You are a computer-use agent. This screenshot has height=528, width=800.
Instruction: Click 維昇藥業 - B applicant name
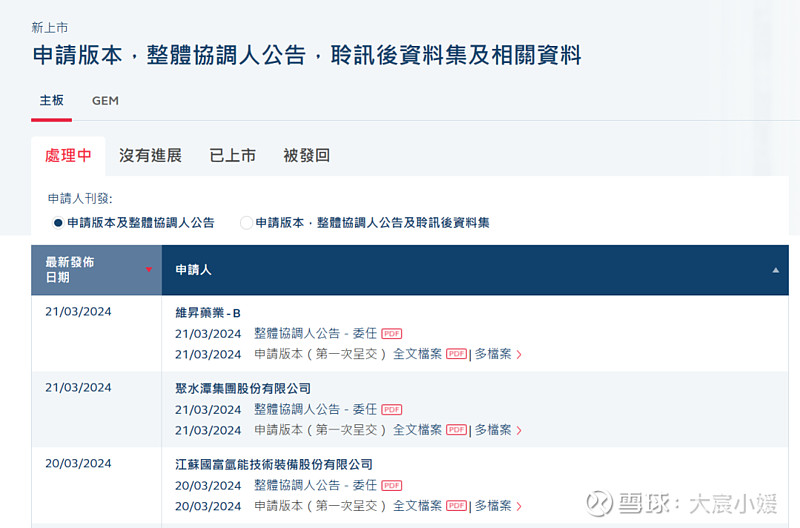coord(208,313)
